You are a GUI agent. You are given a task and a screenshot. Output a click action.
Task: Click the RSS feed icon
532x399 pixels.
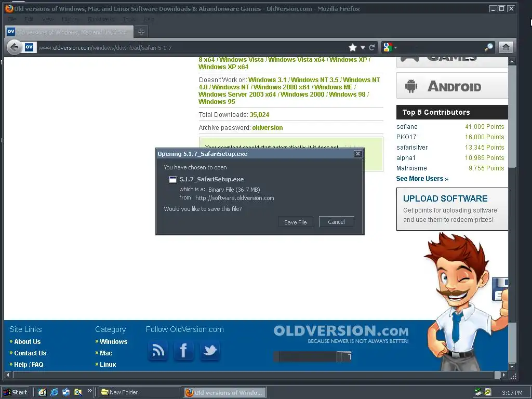coord(158,351)
